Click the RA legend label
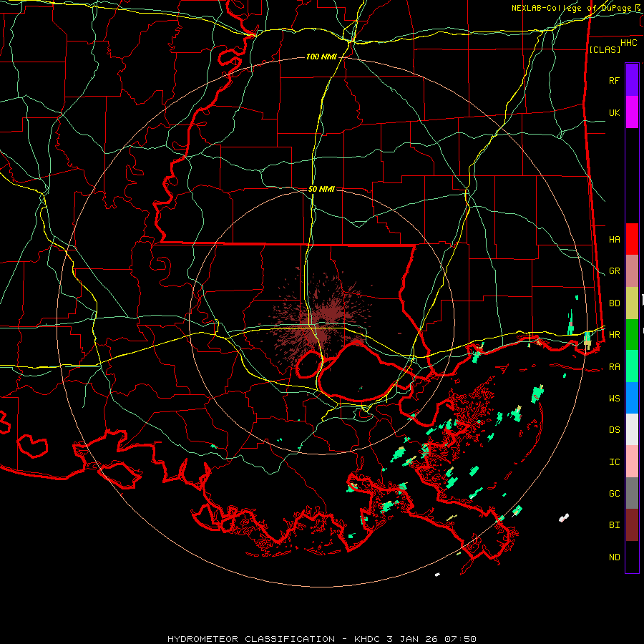The image size is (644, 644). [614, 367]
